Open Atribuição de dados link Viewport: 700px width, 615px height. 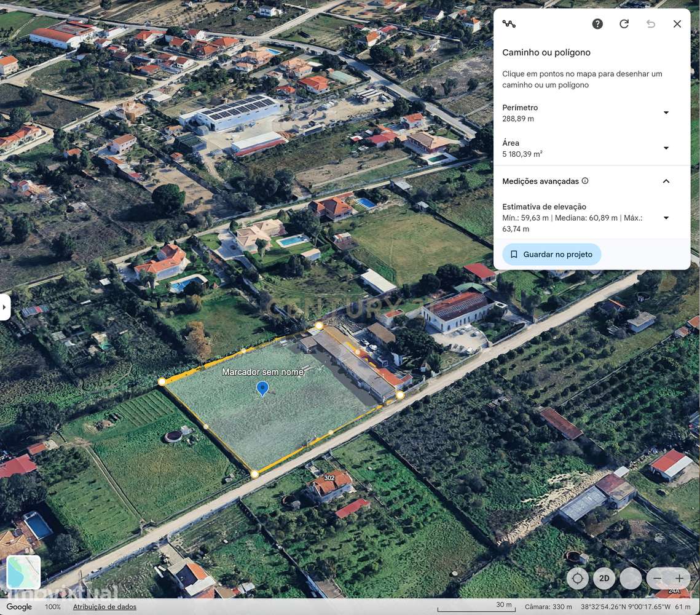104,606
